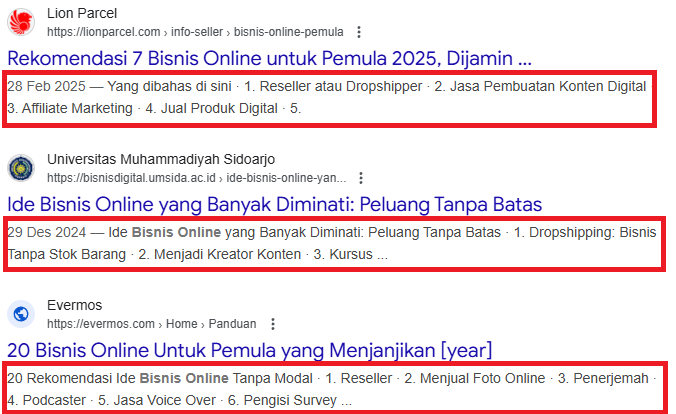Click the 'Universitas Muhammadiyah Sidoarjo' site name
The image size is (676, 414).
point(161,159)
